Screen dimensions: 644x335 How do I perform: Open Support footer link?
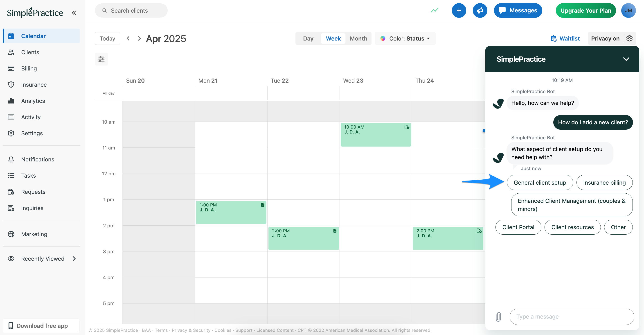(x=244, y=330)
